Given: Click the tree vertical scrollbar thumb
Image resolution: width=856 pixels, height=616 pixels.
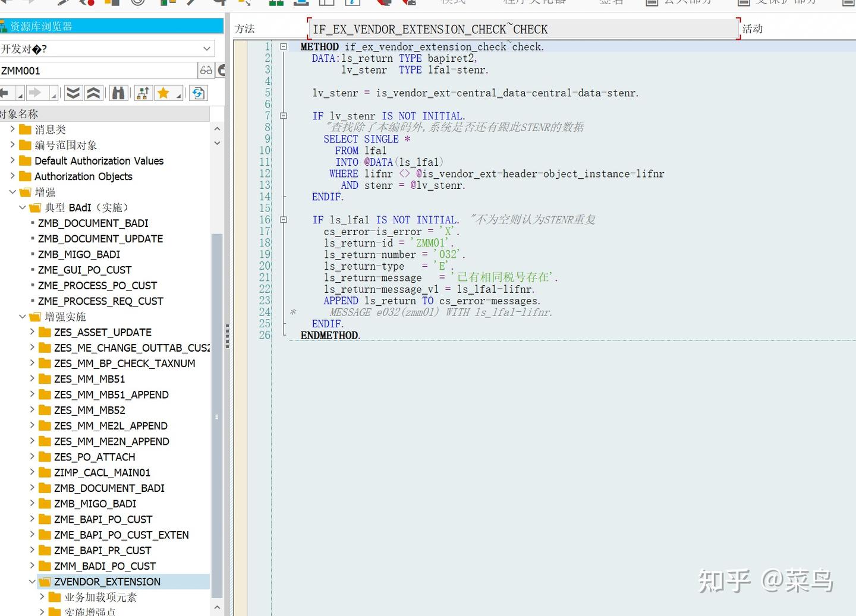Looking at the screenshot, I should tap(217, 416).
